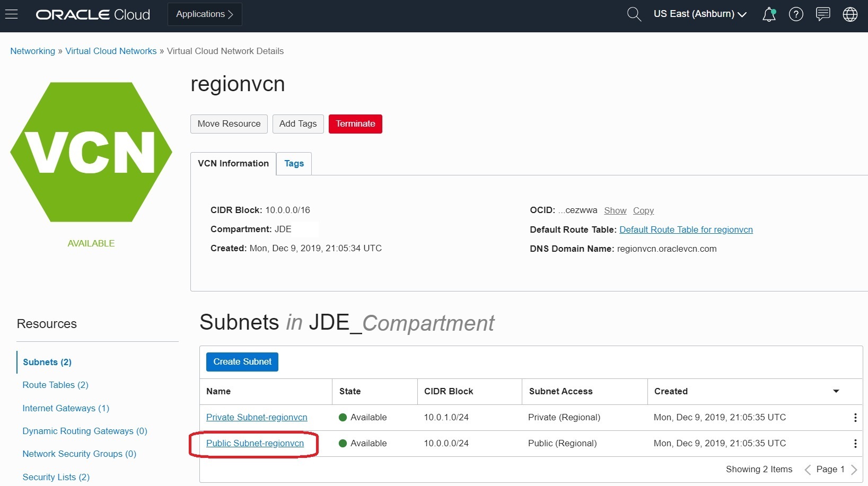This screenshot has width=868, height=486.
Task: Click the green VCN hexagon image
Action: coord(91,152)
